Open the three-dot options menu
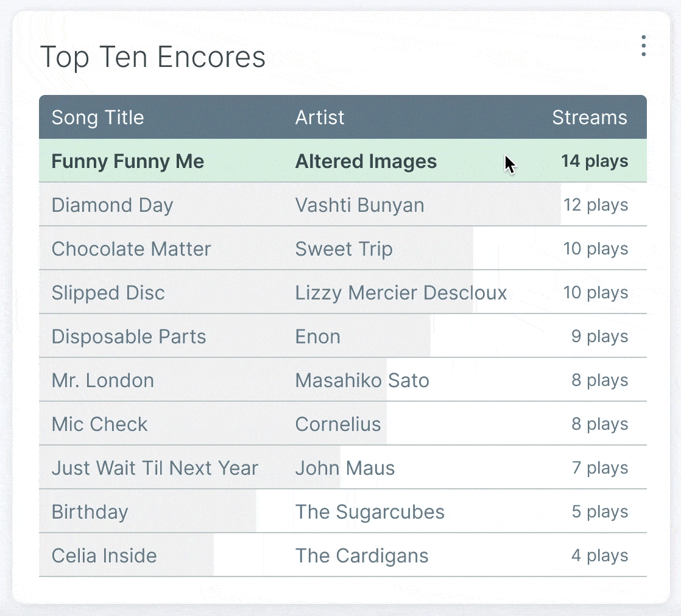The width and height of the screenshot is (681, 616). pyautogui.click(x=643, y=46)
